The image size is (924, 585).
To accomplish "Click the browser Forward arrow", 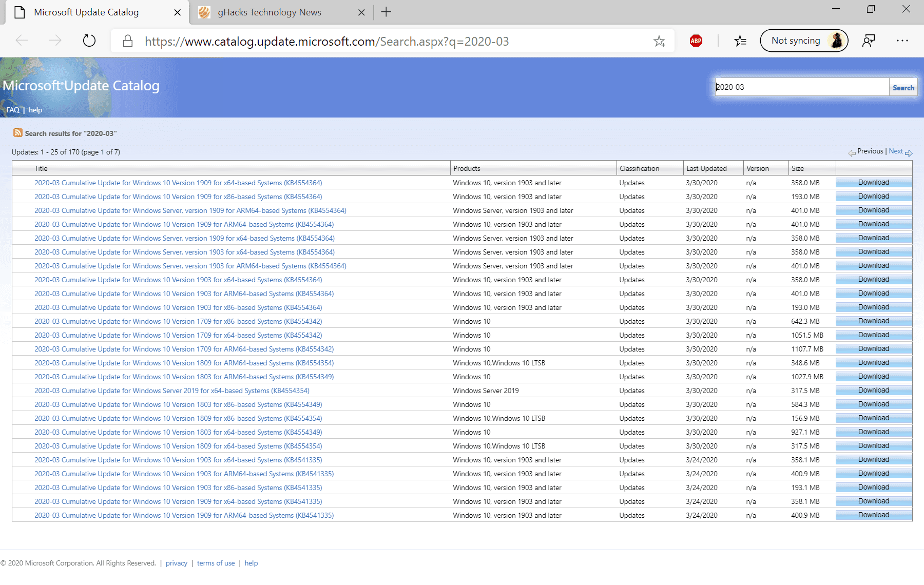I will point(55,41).
